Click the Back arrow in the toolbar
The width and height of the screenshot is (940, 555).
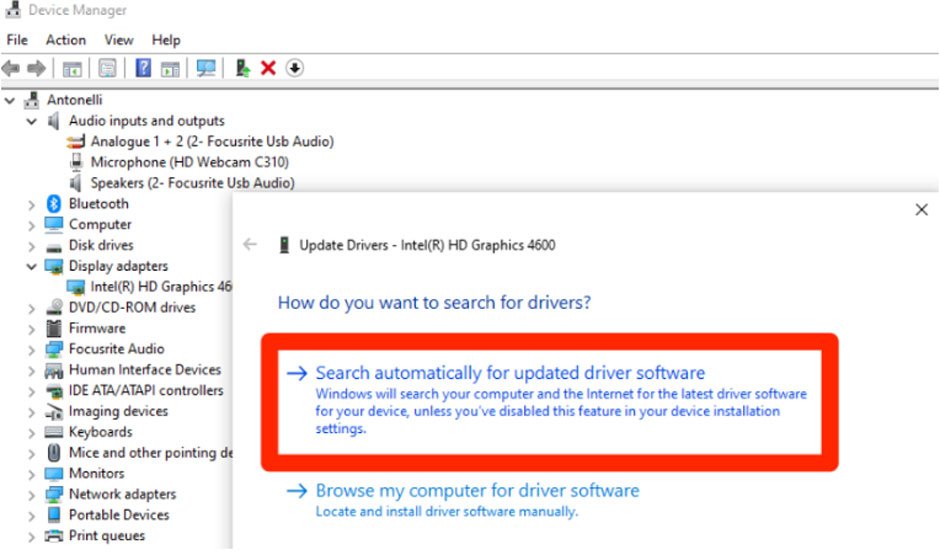(11, 68)
